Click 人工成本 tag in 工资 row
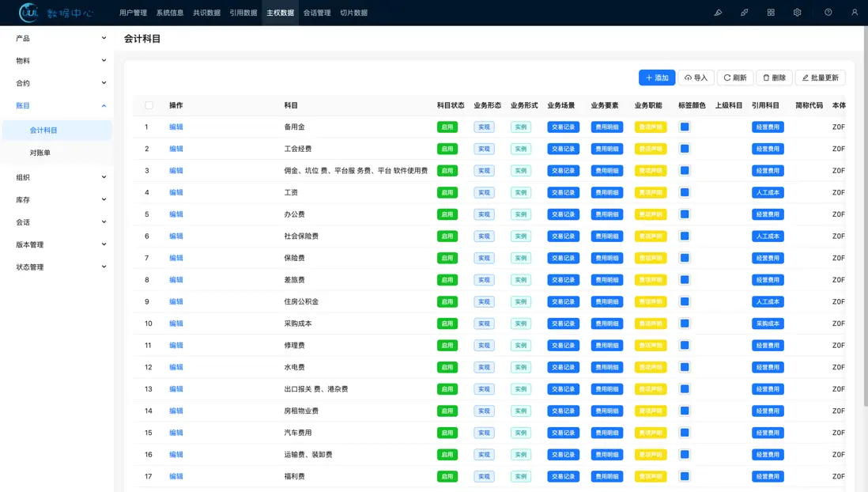The image size is (868, 492). tap(768, 192)
